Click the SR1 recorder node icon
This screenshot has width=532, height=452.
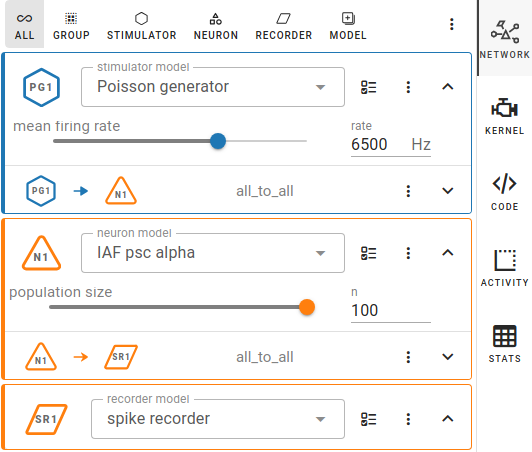(x=46, y=419)
